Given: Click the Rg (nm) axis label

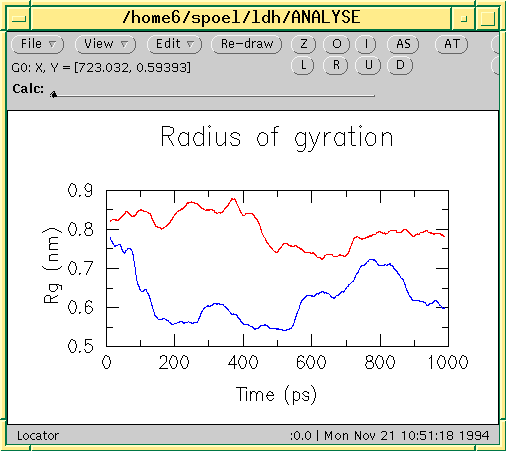Looking at the screenshot, I should (x=53, y=265).
